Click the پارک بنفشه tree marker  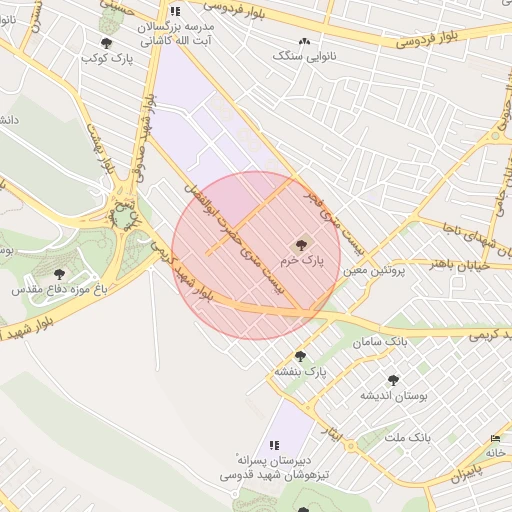(300, 356)
